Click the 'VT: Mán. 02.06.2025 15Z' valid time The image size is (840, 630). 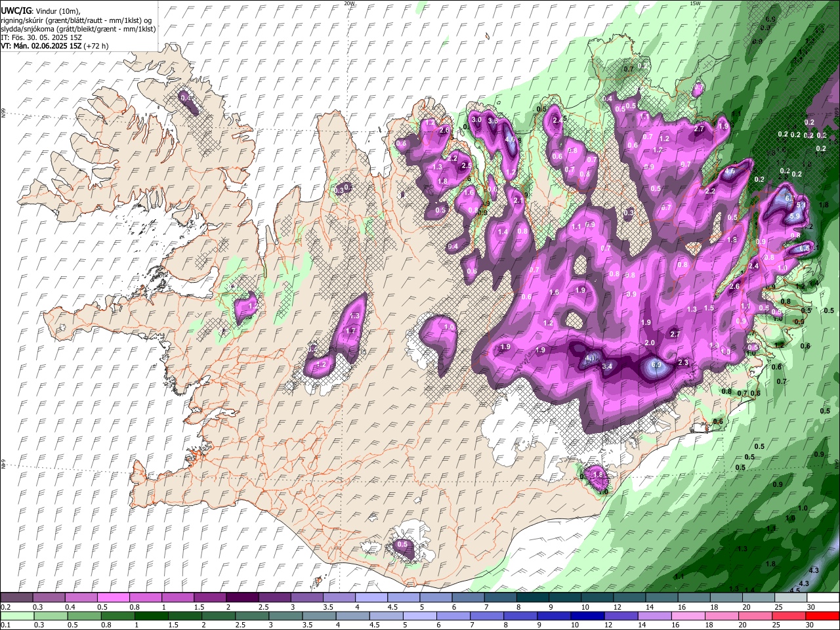41,46
